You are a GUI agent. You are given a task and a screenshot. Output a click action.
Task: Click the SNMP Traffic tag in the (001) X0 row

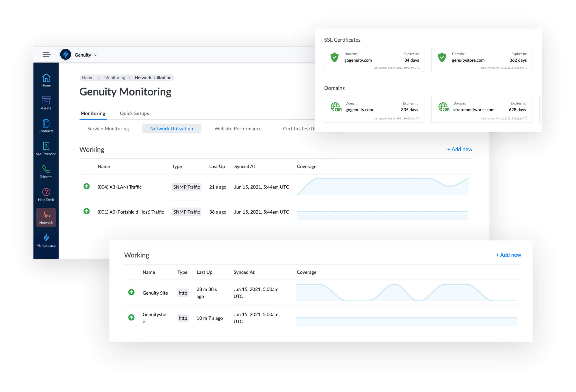click(186, 212)
